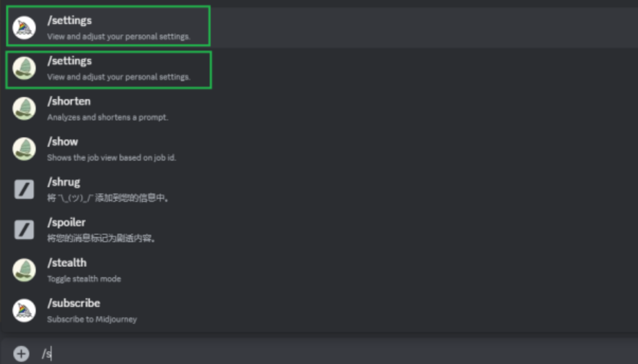
Task: Select the /shorten command label
Action: [x=69, y=101]
